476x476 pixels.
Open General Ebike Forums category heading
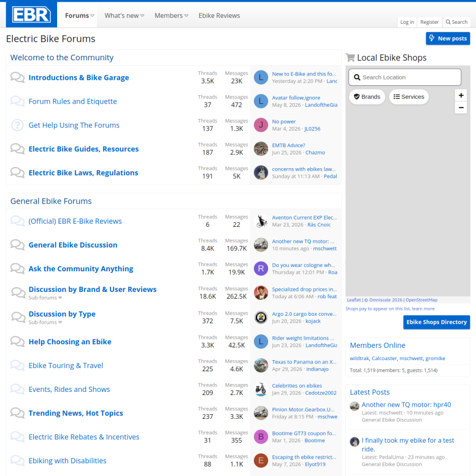click(51, 201)
